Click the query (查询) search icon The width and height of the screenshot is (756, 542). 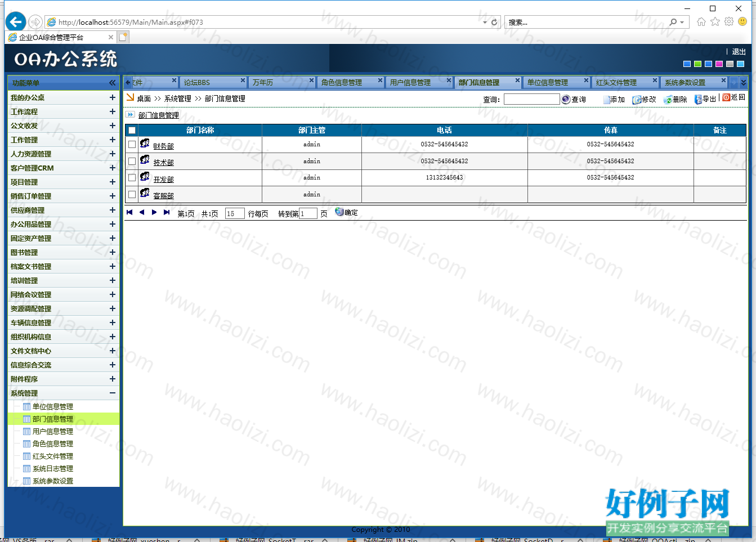[566, 99]
